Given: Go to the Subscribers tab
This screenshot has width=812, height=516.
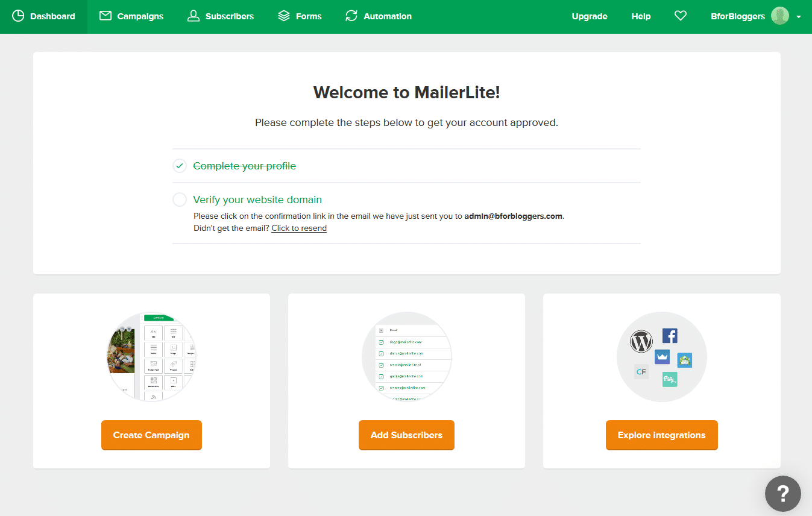Looking at the screenshot, I should pos(221,16).
